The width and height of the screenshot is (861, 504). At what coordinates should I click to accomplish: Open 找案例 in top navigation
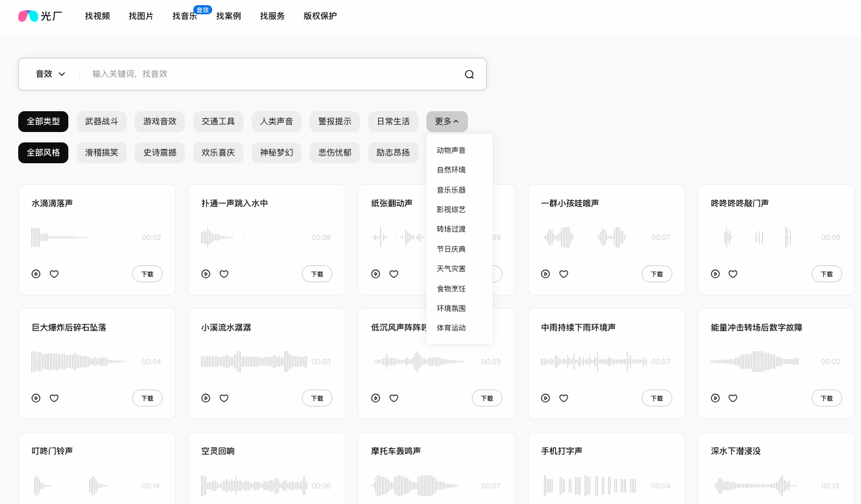(228, 16)
